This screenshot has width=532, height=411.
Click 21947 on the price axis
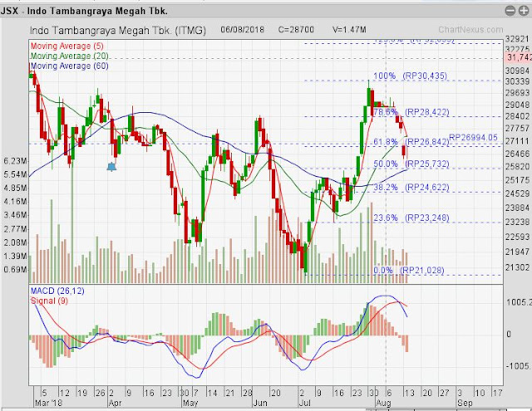tap(517, 252)
